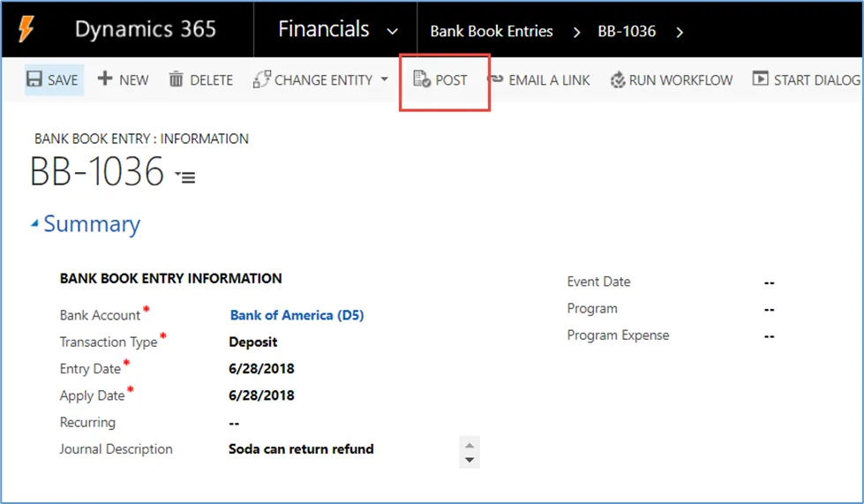Click the empty Recurring field value
The image size is (864, 504).
234,424
